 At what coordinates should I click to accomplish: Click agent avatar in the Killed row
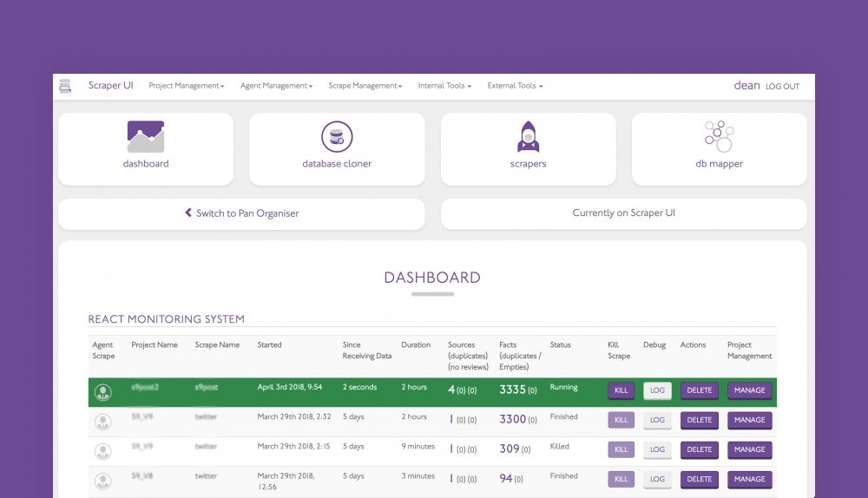click(x=103, y=452)
